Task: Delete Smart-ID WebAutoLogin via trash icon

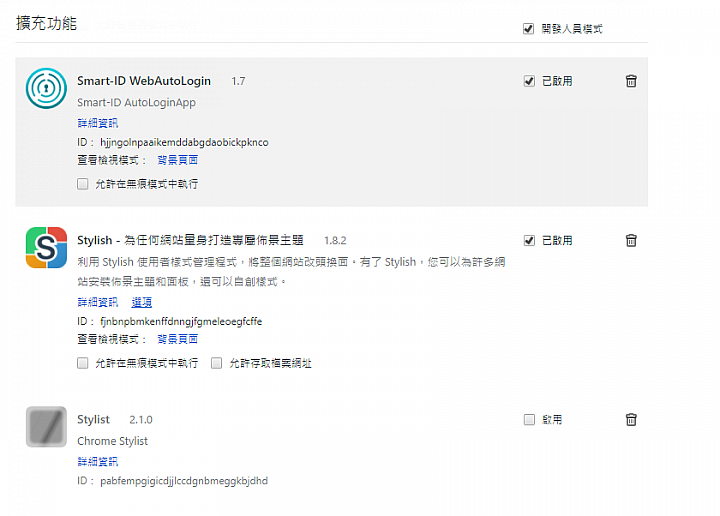Action: (x=631, y=81)
